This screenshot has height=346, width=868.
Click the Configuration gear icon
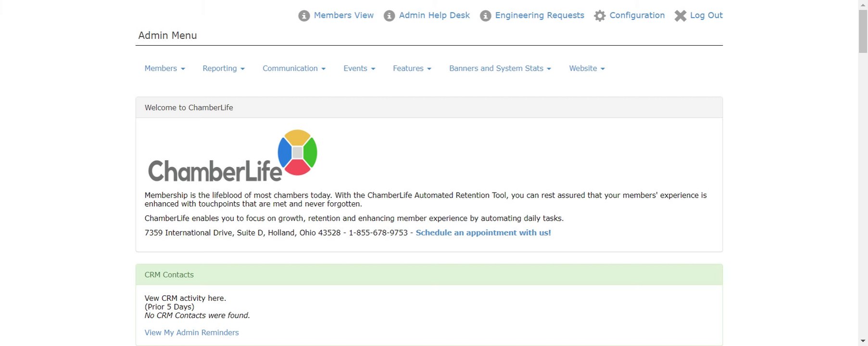point(600,16)
